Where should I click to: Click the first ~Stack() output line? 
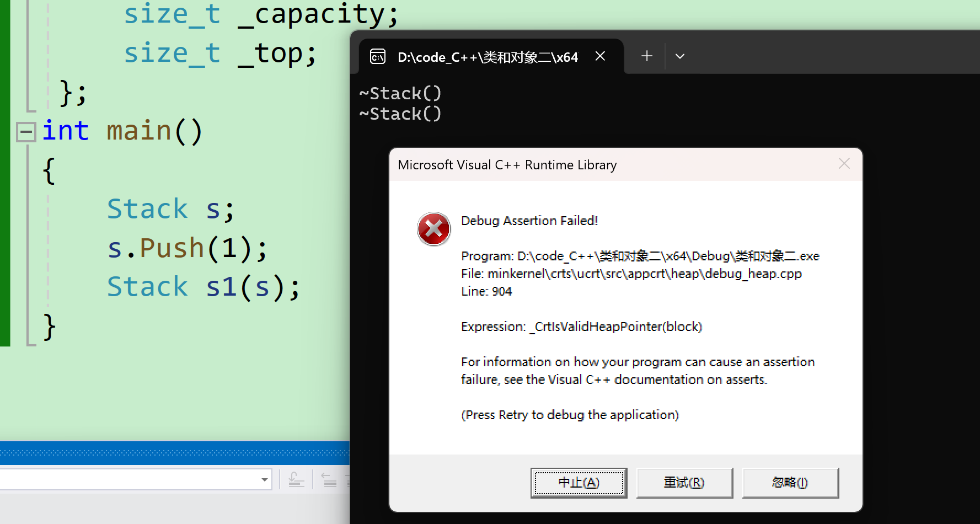400,93
